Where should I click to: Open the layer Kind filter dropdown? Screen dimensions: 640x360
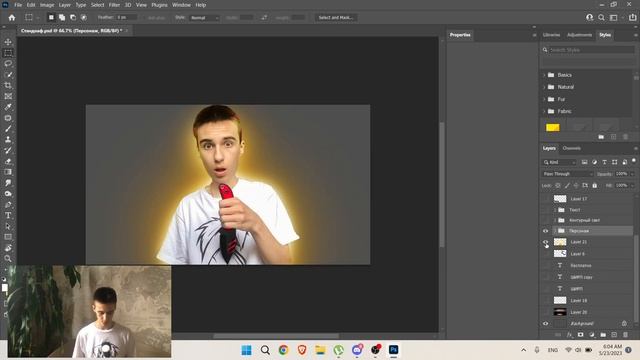tap(559, 162)
